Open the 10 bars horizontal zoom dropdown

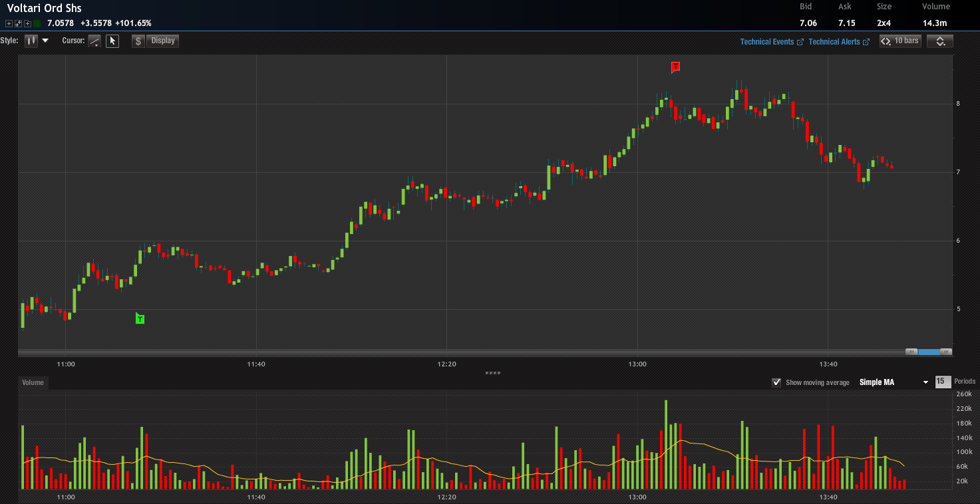pos(900,41)
